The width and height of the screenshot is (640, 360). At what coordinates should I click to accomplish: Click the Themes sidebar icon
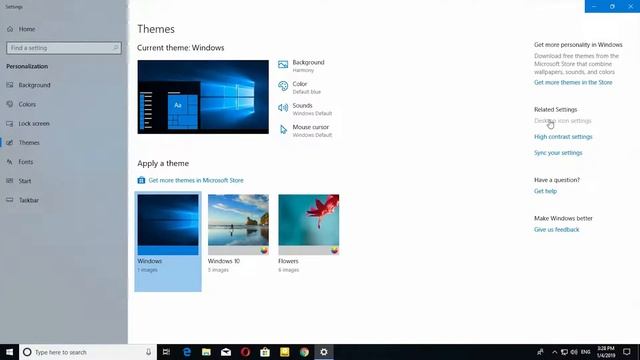[10, 142]
